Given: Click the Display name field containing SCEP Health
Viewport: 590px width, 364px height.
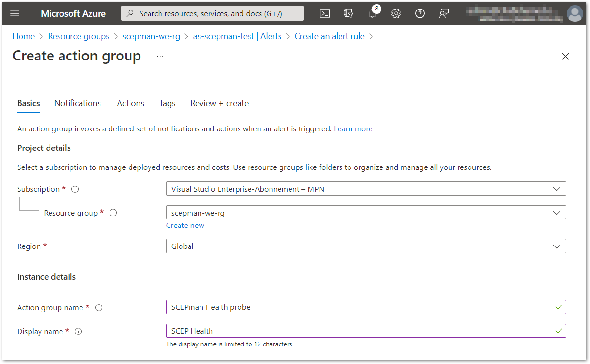Looking at the screenshot, I should click(x=366, y=331).
